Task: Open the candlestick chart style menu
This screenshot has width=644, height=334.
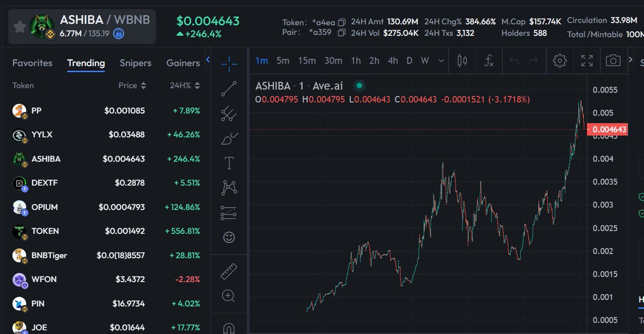Action: pyautogui.click(x=462, y=61)
